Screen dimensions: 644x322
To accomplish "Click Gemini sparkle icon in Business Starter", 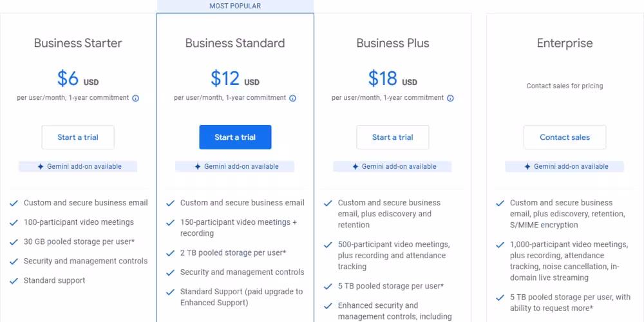I will pos(41,166).
